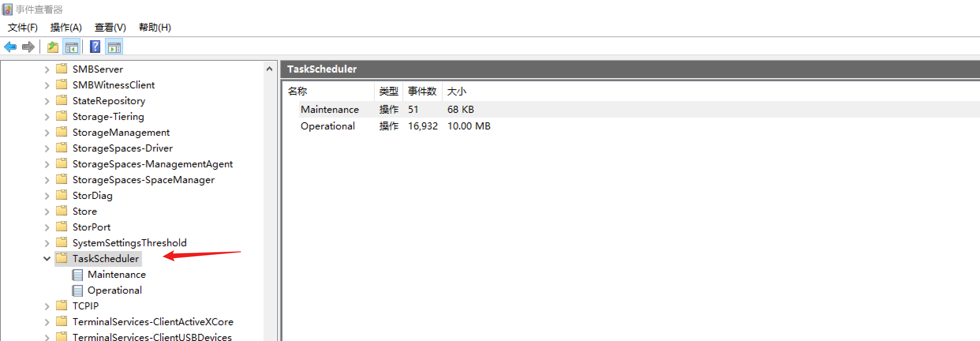The height and width of the screenshot is (341, 980).
Task: Toggle the Show/Hide Action Pane icon
Action: point(114,47)
